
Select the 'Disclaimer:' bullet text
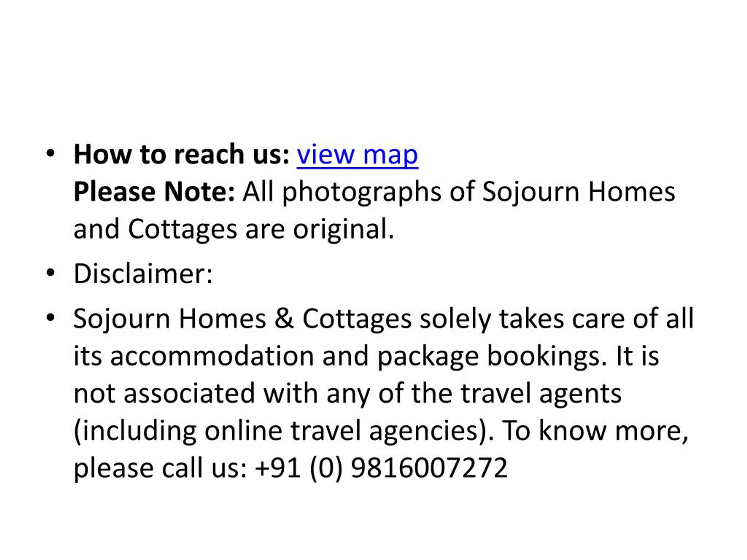(x=143, y=273)
